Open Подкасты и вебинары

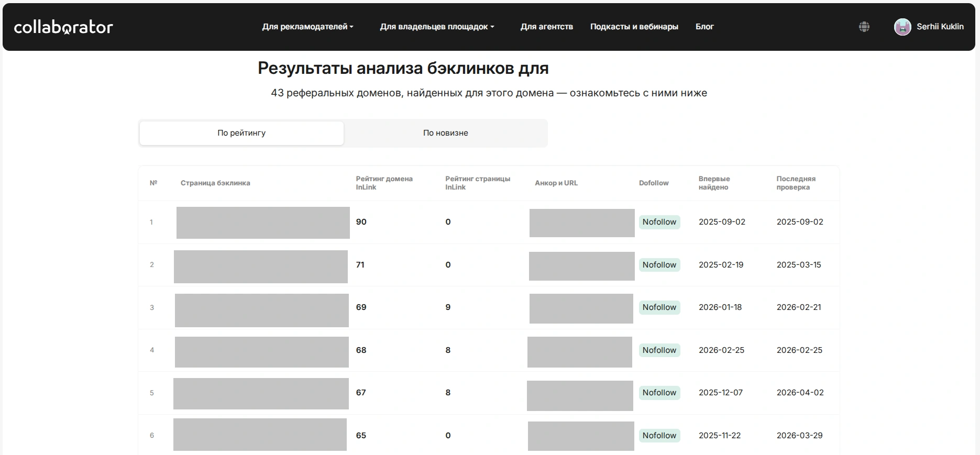coord(634,27)
